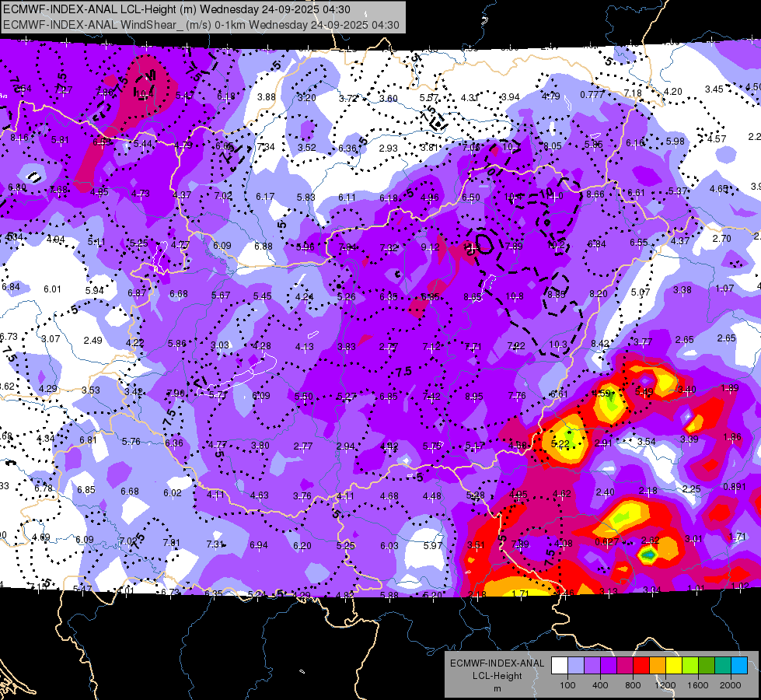Click the wind shear value 5.97
761x700 pixels.
click(x=433, y=545)
